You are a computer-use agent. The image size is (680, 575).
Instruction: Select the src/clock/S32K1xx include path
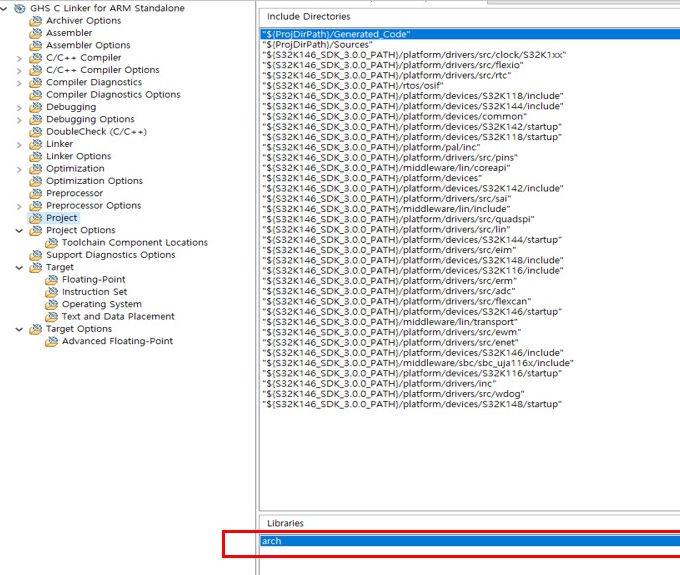tap(414, 55)
